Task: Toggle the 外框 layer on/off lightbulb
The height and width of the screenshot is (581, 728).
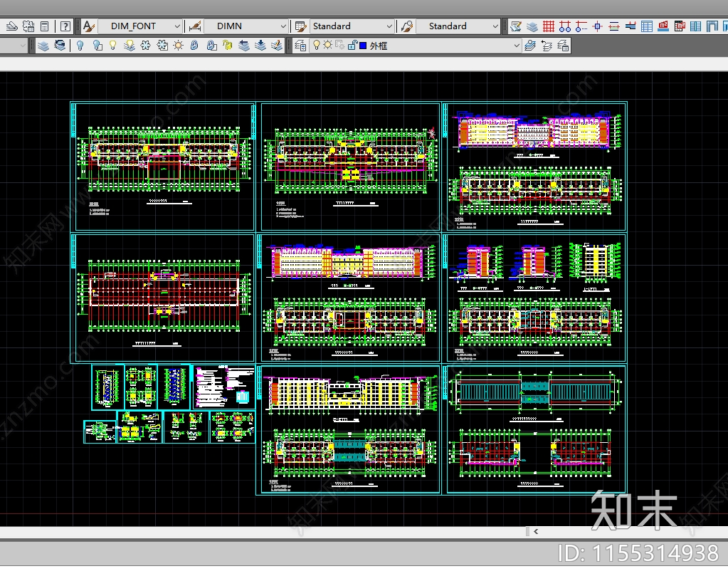Action: [x=317, y=46]
